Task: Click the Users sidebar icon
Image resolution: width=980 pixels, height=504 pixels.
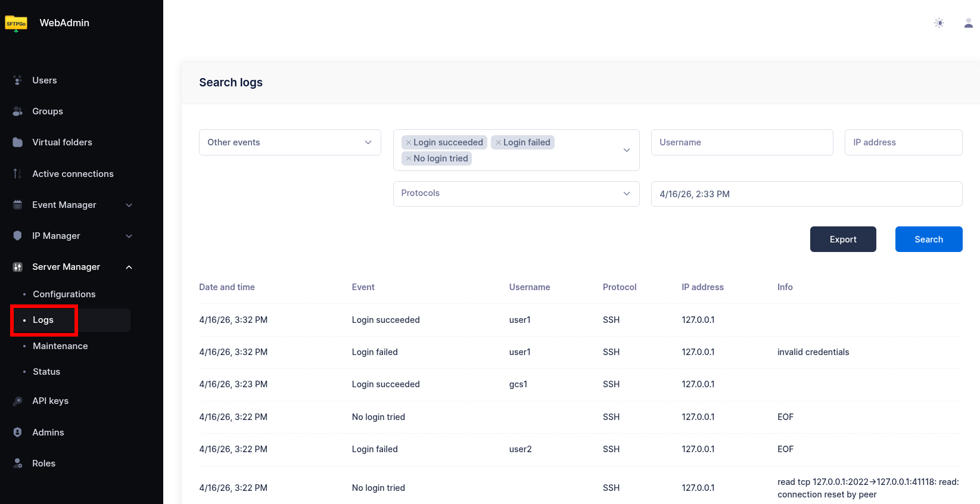Action: click(x=18, y=80)
